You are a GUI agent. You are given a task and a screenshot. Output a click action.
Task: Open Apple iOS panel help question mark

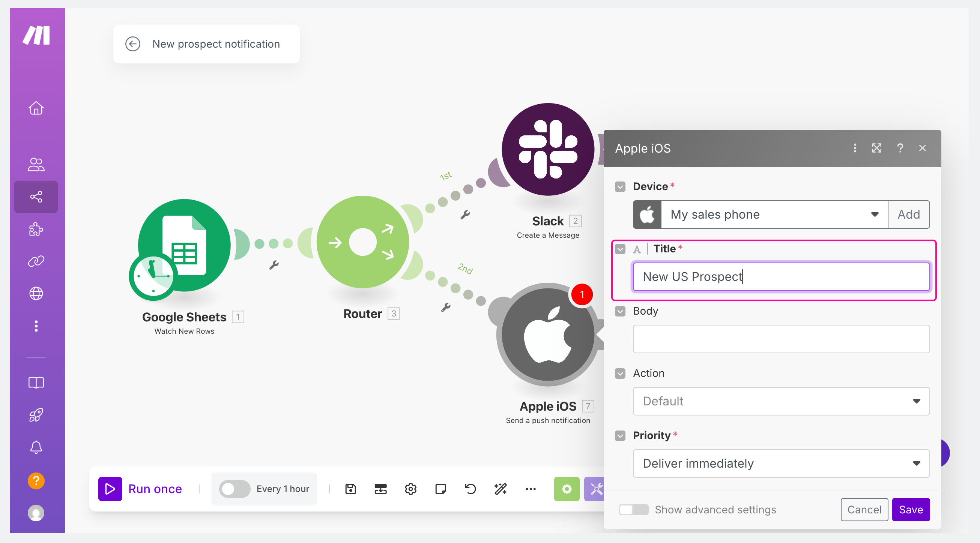click(x=900, y=148)
